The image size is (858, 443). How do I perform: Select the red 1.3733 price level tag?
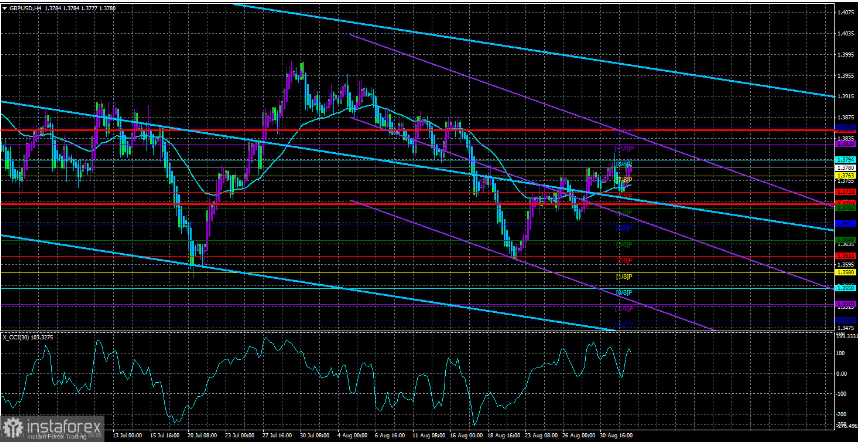point(845,192)
